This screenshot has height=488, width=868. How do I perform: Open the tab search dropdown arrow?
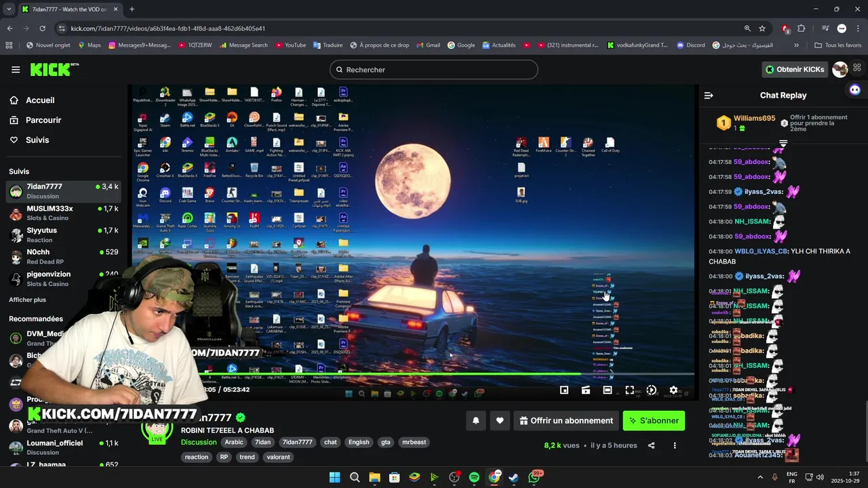click(x=9, y=9)
